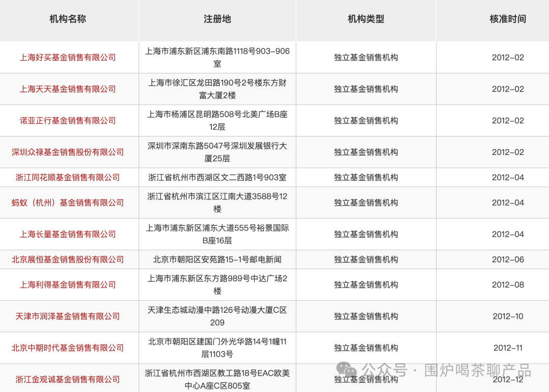Click 独立基金销售机构 in 天津市润泽 row

click(366, 316)
